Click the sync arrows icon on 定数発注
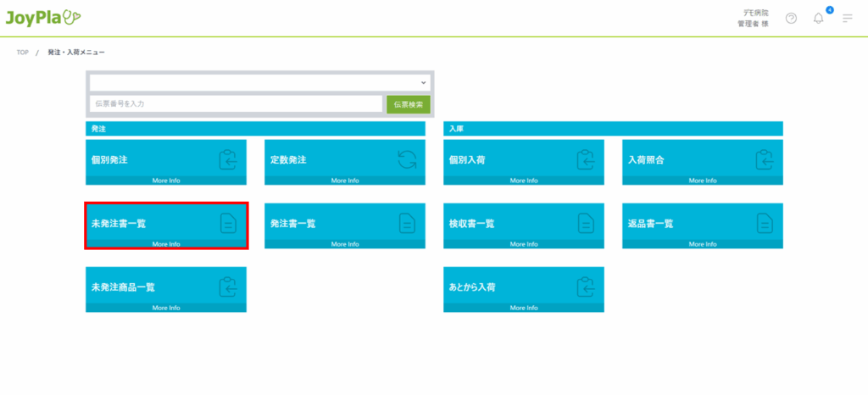This screenshot has height=395, width=868. tap(407, 159)
